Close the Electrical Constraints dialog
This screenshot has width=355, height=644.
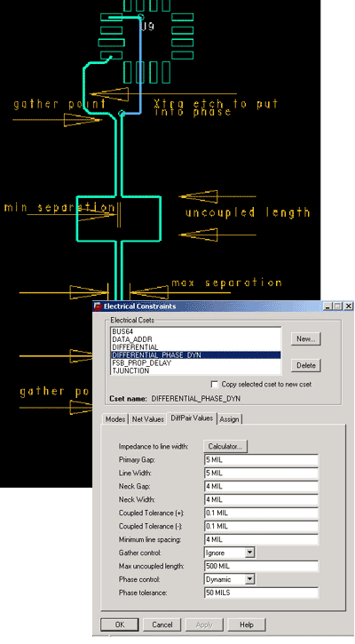[348, 306]
